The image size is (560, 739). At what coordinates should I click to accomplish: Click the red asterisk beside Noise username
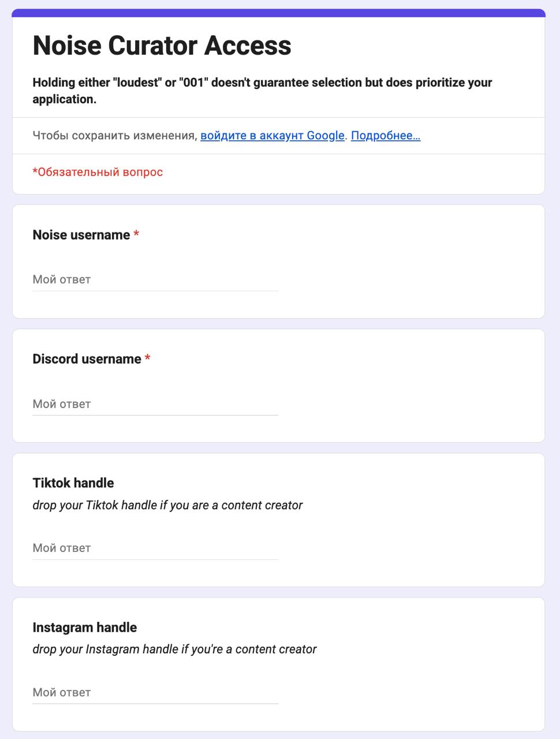(x=136, y=234)
